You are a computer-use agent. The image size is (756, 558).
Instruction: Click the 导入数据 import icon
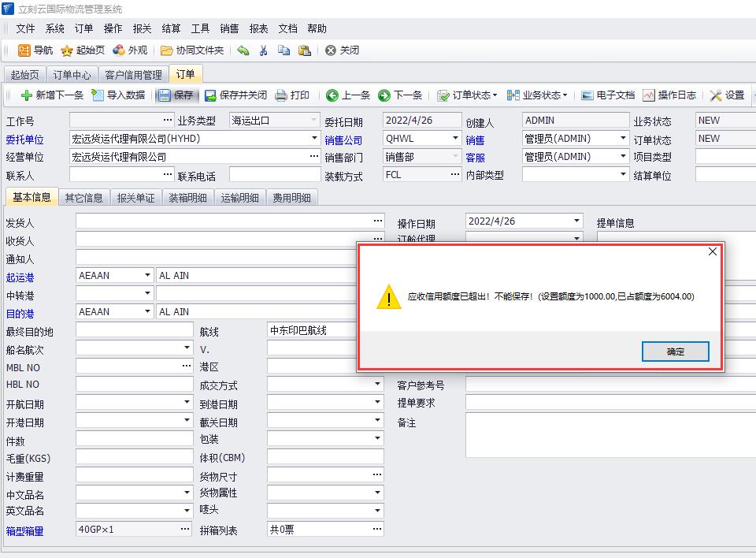pyautogui.click(x=98, y=95)
